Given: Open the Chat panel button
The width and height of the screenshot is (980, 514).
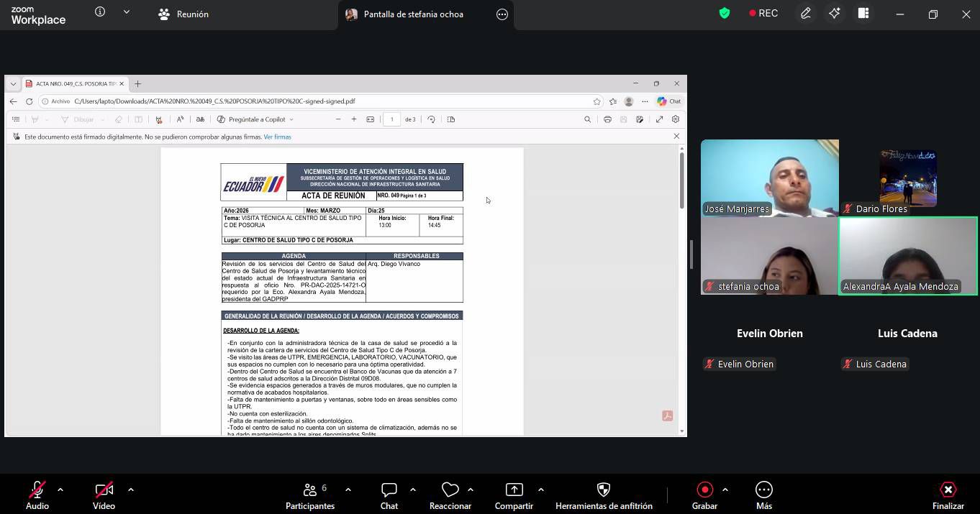Looking at the screenshot, I should pyautogui.click(x=389, y=490).
